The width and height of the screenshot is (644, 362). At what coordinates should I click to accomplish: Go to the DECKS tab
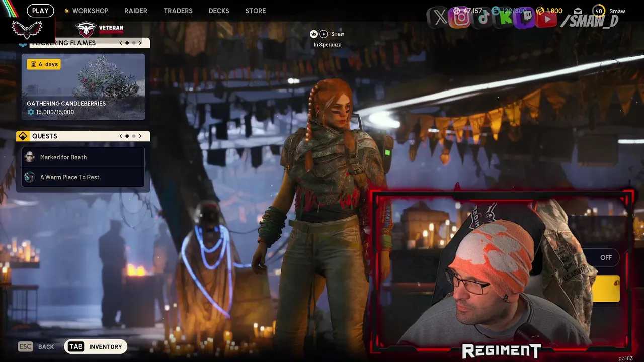click(x=219, y=11)
